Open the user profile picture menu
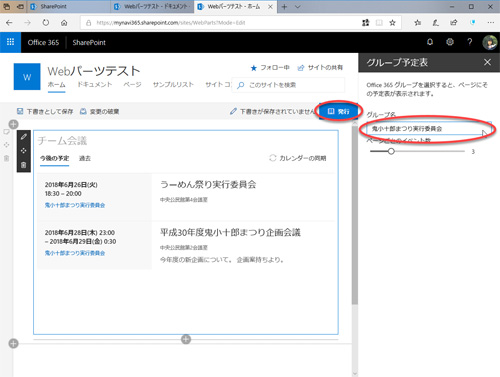The height and width of the screenshot is (377, 500). pyautogui.click(x=490, y=43)
